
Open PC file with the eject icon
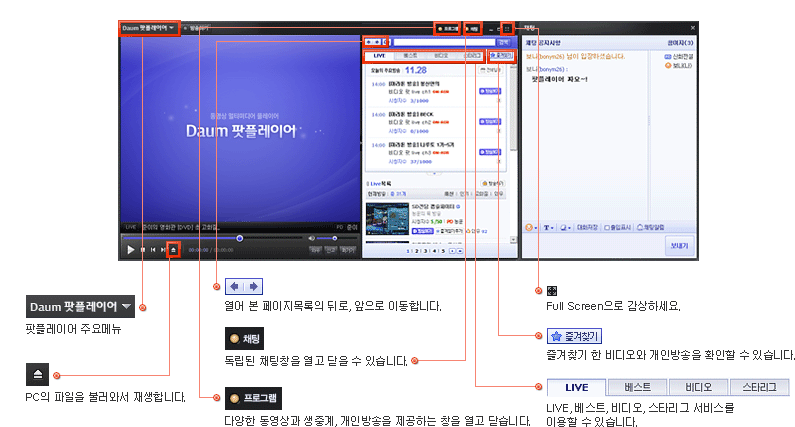click(x=173, y=250)
